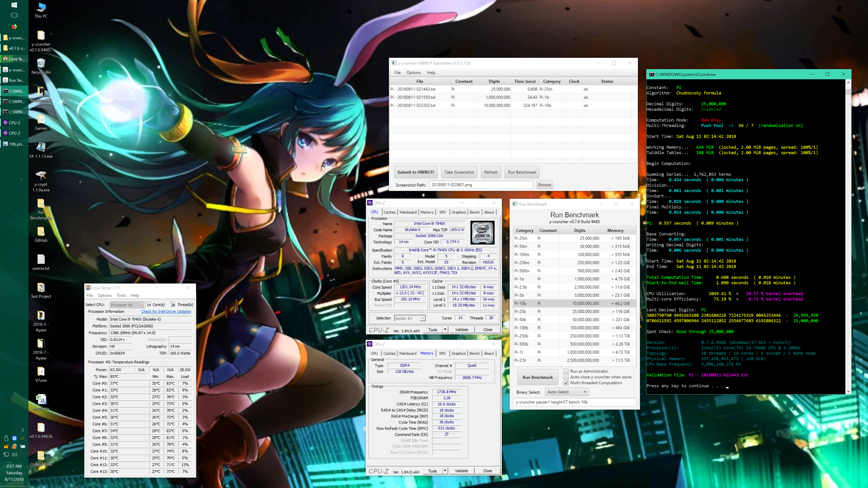Open the Recycle Bin desktop icon
Image resolution: width=868 pixels, height=488 pixels.
pyautogui.click(x=41, y=66)
